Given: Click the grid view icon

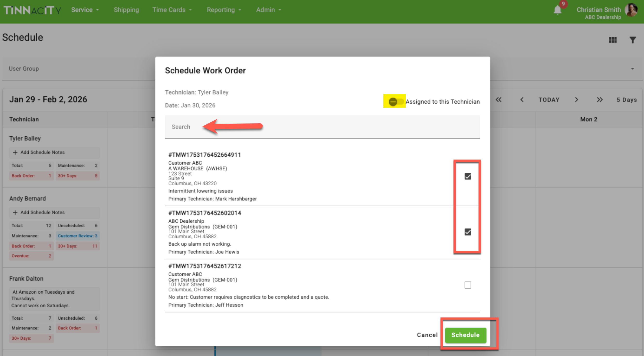Looking at the screenshot, I should tap(613, 40).
